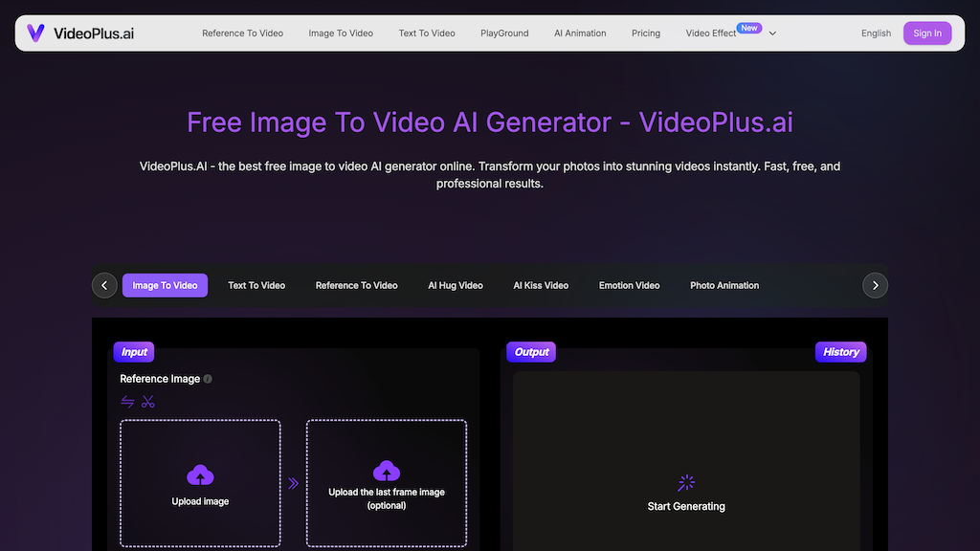
Task: Click the swap images arrows icon
Action: pos(126,402)
